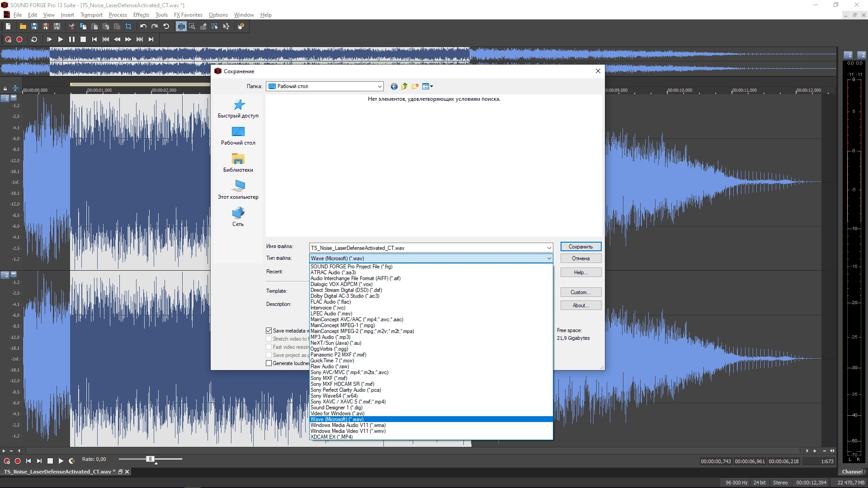
Task: Open the View menu dropdown icon in dialog
Action: pos(427,86)
